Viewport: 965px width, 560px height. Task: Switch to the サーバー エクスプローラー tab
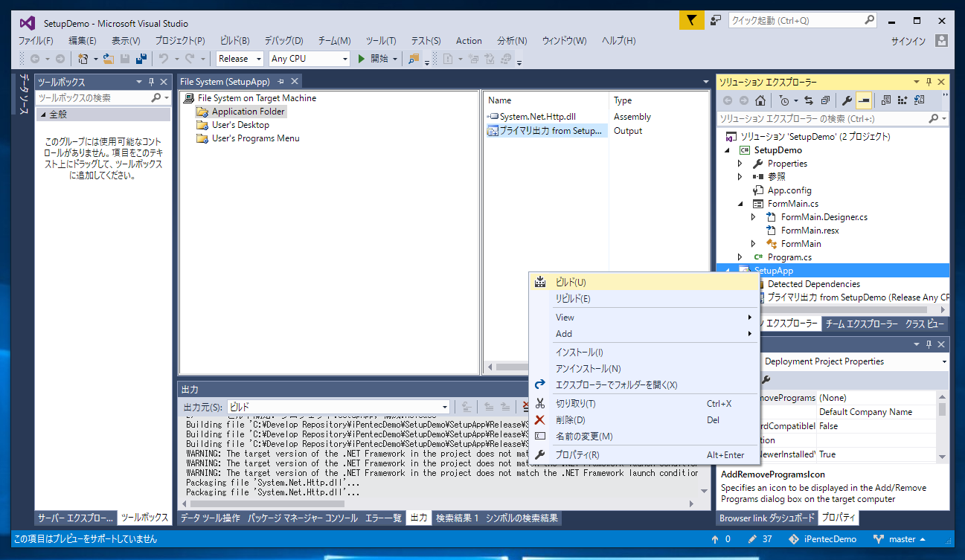tap(76, 518)
